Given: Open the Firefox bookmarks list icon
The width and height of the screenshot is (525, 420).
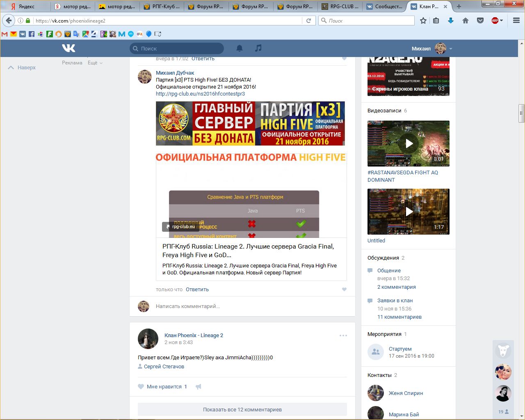Looking at the screenshot, I should 436,21.
